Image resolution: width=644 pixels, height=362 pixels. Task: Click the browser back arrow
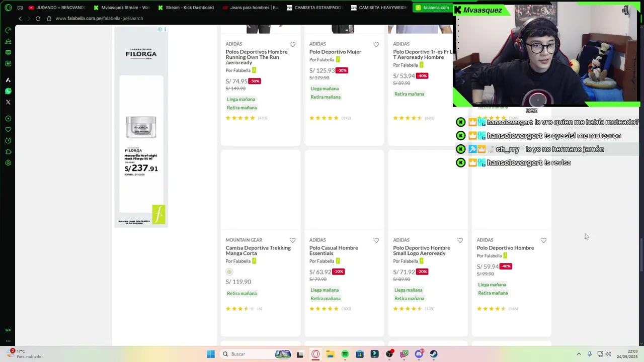[20, 19]
